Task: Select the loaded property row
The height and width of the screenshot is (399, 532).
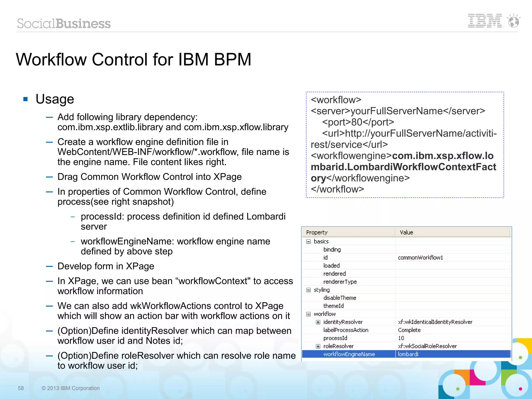Action: pyautogui.click(x=406, y=266)
